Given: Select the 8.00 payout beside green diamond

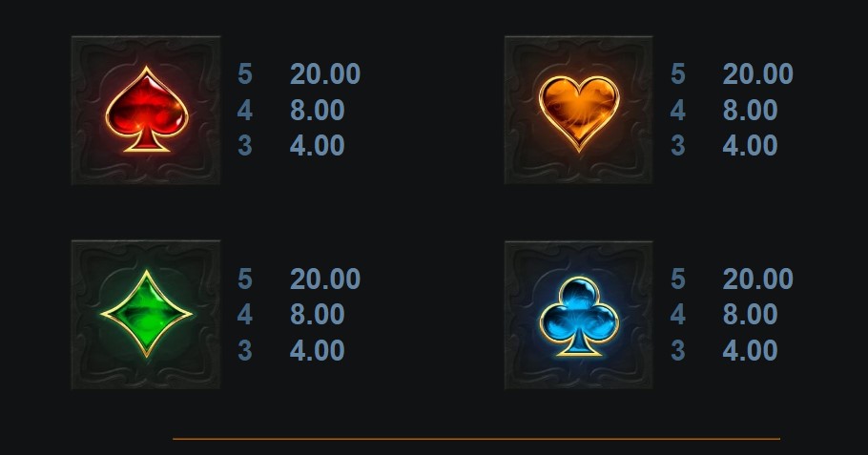Looking at the screenshot, I should [318, 315].
